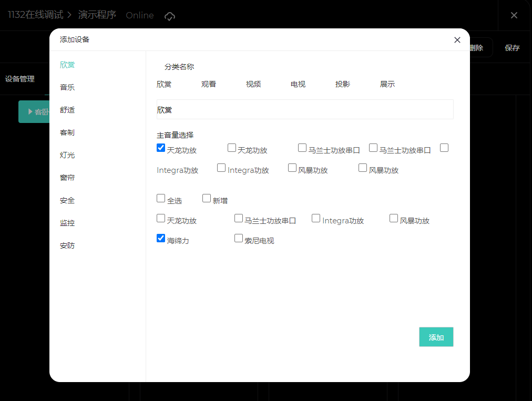Select the 安防 category
This screenshot has height=401, width=532.
[x=67, y=245]
